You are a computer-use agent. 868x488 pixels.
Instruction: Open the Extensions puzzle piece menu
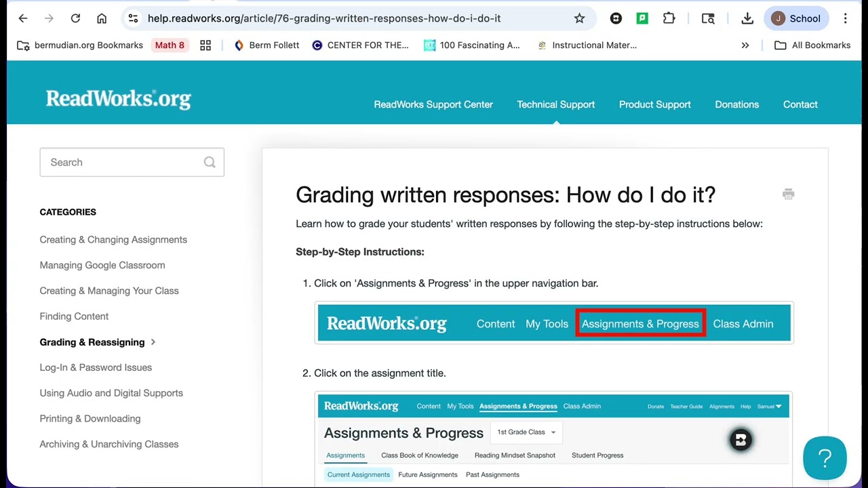[x=669, y=18]
